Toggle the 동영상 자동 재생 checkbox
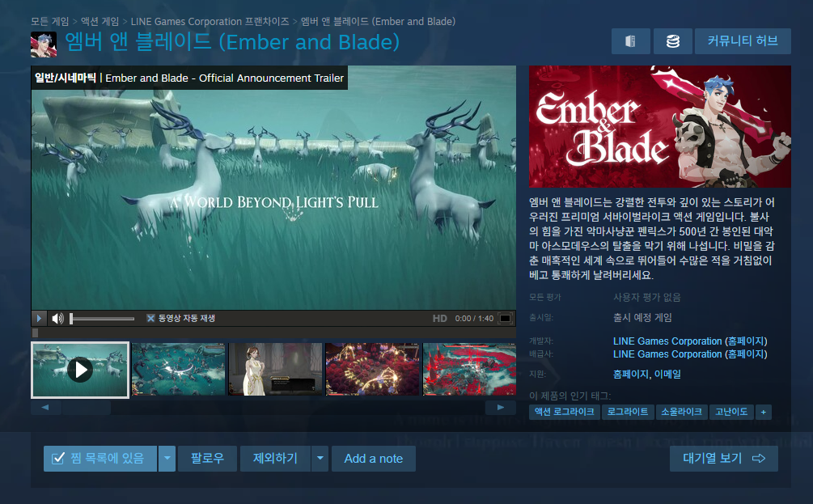Image resolution: width=813 pixels, height=504 pixels. coord(150,319)
